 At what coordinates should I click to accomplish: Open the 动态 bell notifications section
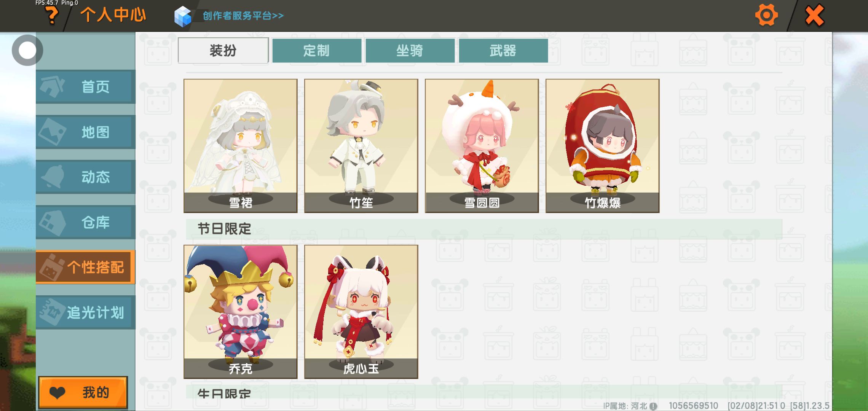coord(86,177)
